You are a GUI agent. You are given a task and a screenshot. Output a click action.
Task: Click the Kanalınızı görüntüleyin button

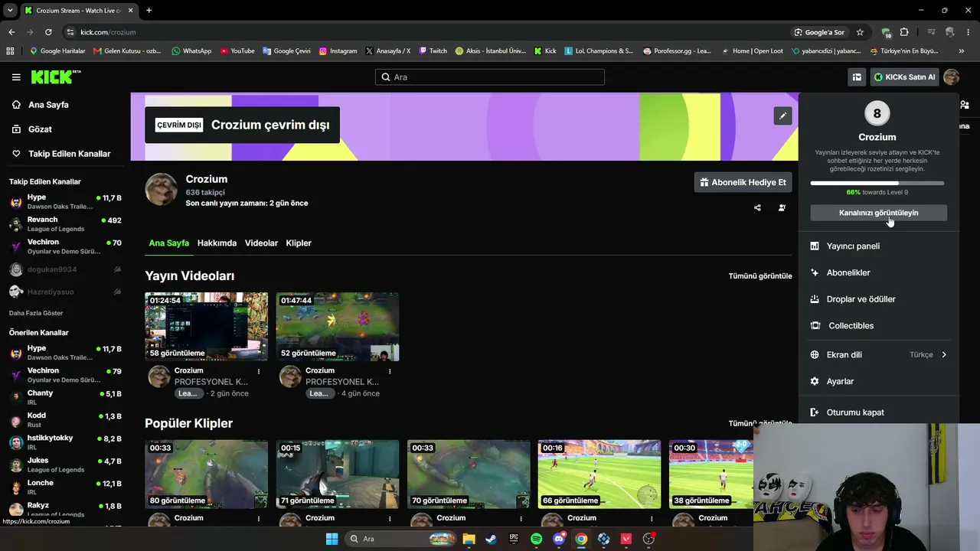tap(878, 213)
